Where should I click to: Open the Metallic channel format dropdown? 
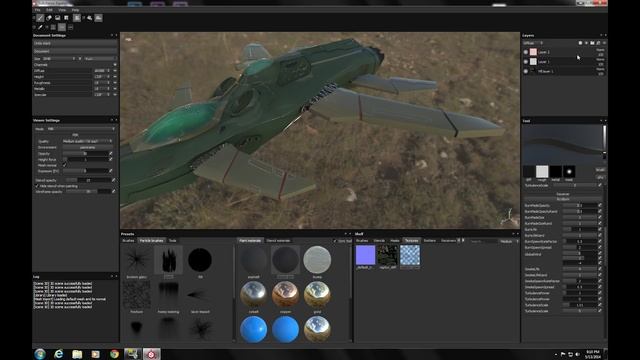click(101, 89)
